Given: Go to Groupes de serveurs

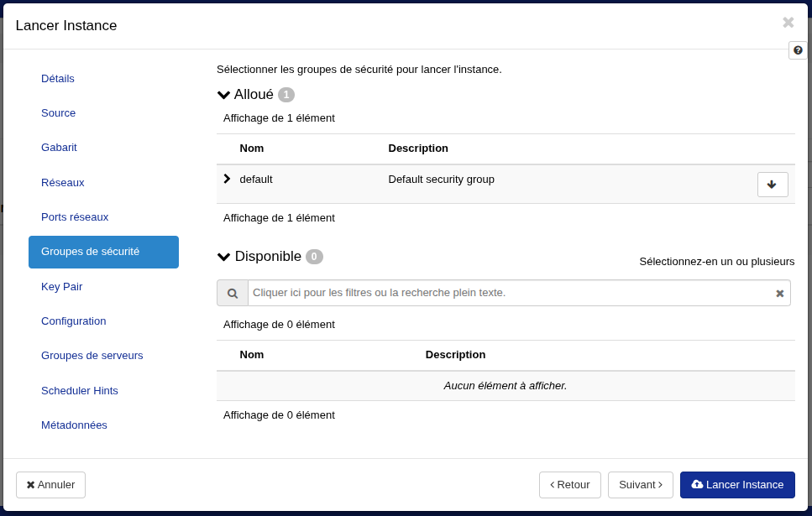Looking at the screenshot, I should [92, 356].
